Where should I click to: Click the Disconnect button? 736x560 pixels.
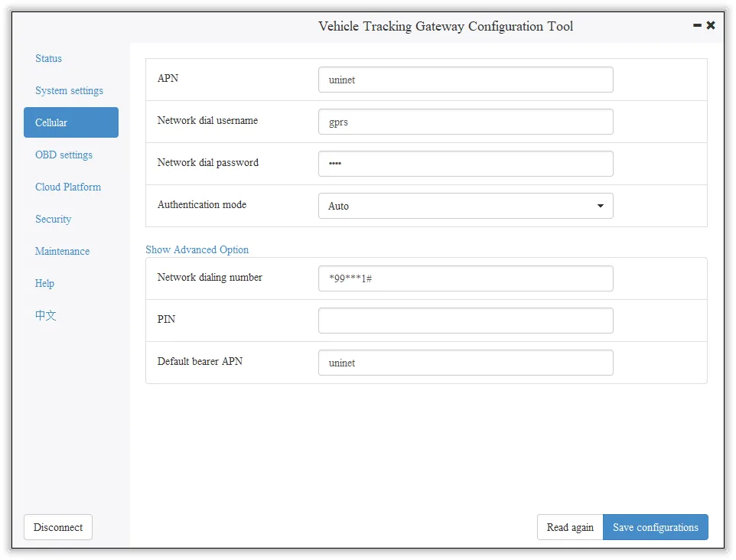pos(58,527)
